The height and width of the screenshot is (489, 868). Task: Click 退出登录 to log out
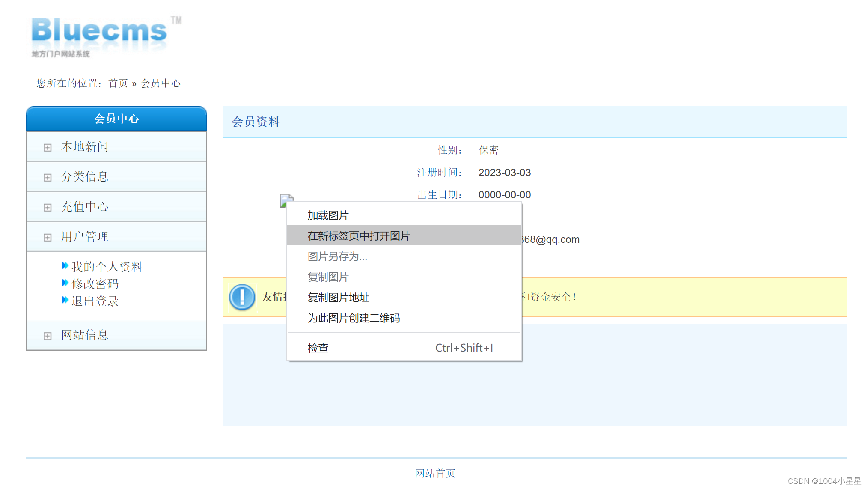click(95, 301)
